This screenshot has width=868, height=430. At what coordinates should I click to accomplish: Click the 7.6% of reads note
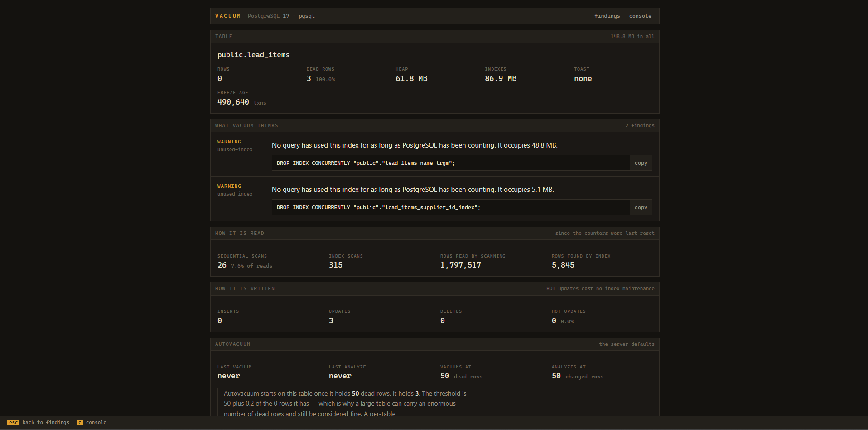(x=251, y=266)
